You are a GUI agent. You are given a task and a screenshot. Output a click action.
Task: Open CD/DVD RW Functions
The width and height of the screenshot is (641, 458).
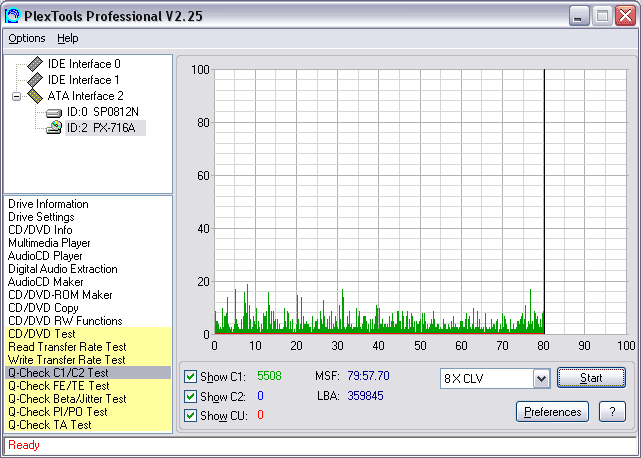point(65,321)
